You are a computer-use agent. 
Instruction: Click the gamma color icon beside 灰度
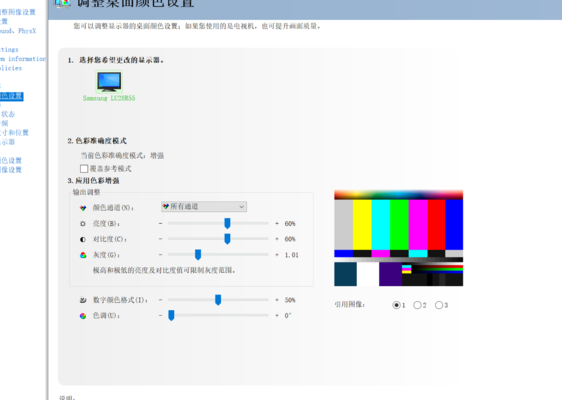[83, 255]
